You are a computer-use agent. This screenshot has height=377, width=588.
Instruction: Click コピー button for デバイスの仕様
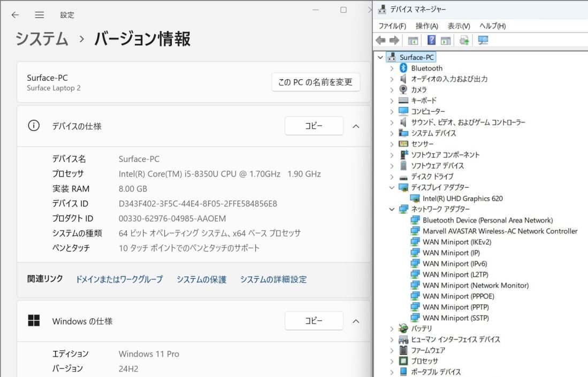314,126
